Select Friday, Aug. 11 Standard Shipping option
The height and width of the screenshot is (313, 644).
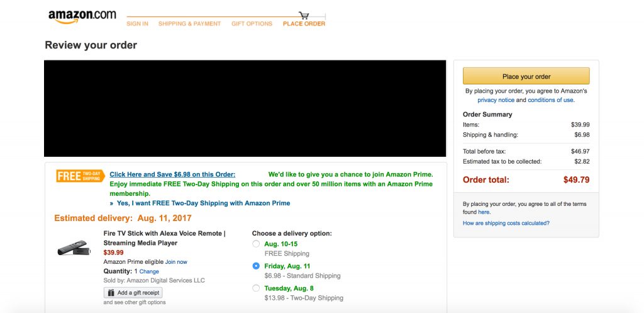click(255, 266)
